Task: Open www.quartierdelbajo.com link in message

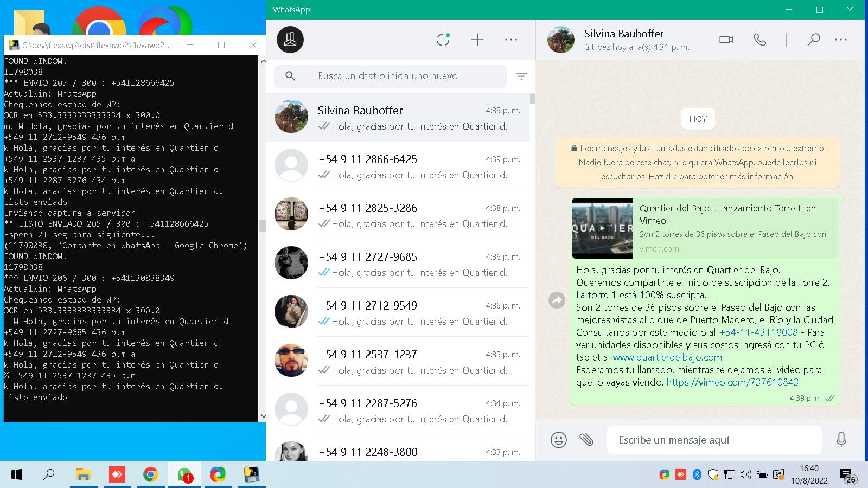Action: pyautogui.click(x=667, y=357)
